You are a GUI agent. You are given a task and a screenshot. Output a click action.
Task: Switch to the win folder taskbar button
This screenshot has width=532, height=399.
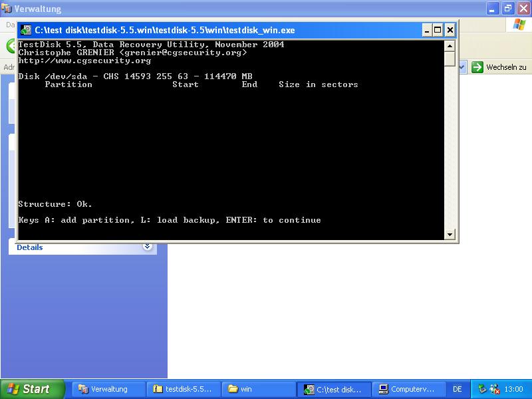(x=258, y=389)
